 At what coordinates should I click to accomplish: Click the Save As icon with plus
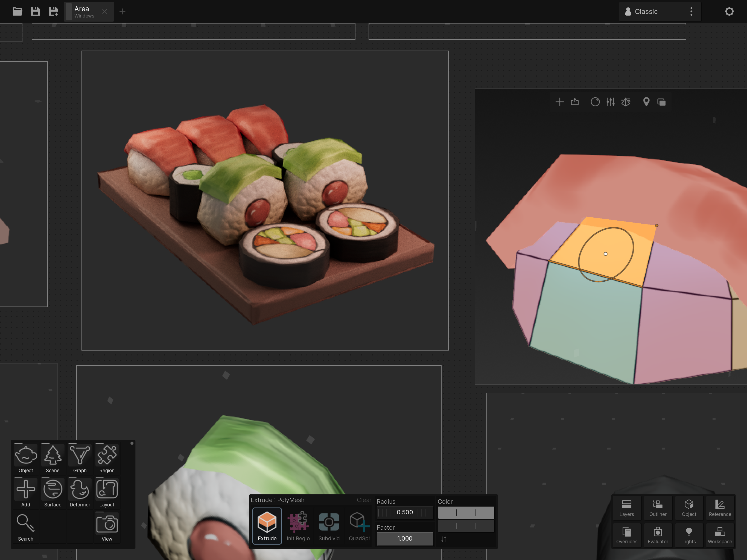[x=53, y=11]
